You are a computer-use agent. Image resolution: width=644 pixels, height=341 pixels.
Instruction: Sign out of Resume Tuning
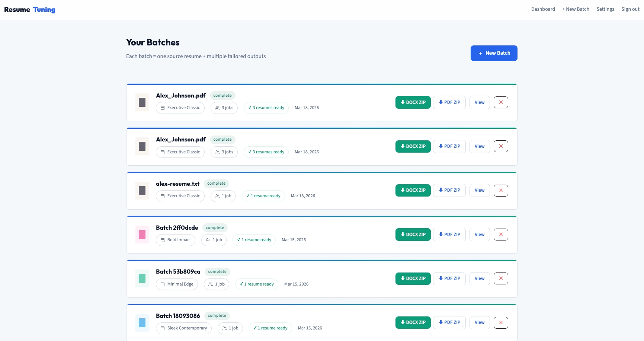pyautogui.click(x=630, y=9)
